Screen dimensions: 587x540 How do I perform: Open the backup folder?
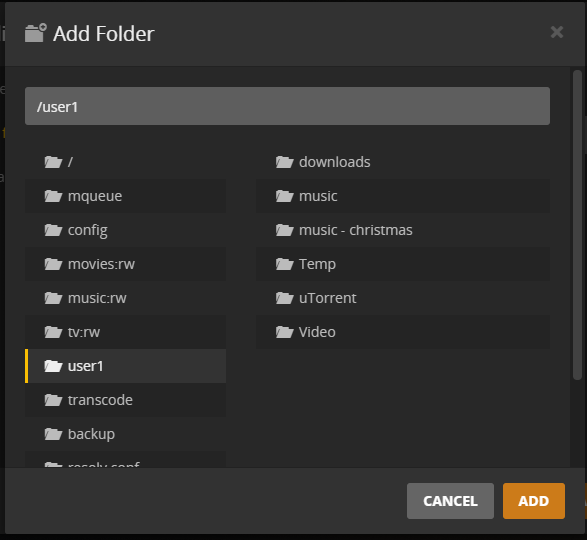click(91, 434)
